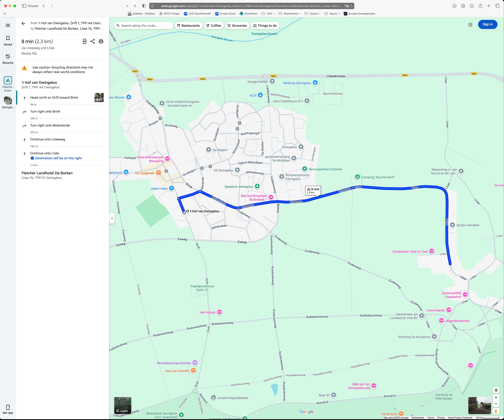Click the share route icon
The width and height of the screenshot is (504, 420).
click(x=92, y=41)
